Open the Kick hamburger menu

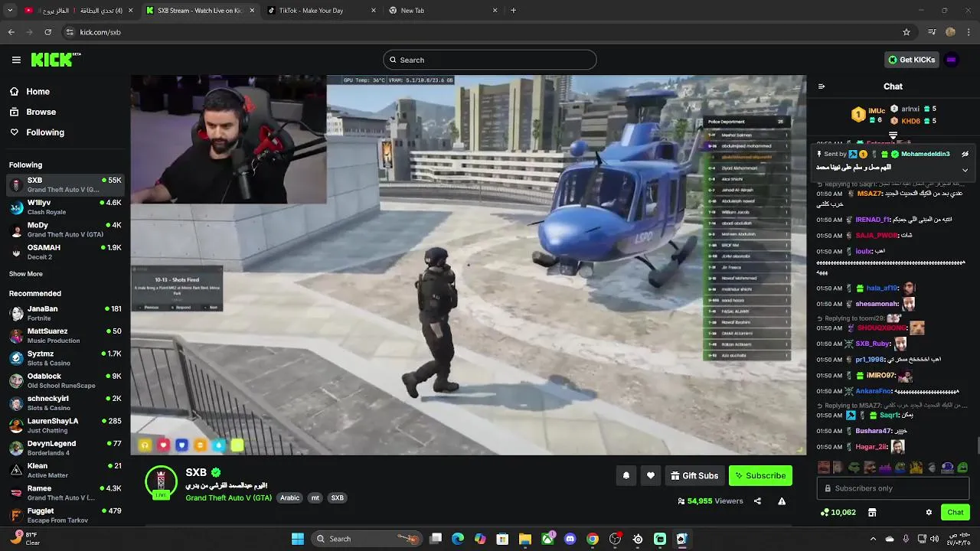pos(16,60)
